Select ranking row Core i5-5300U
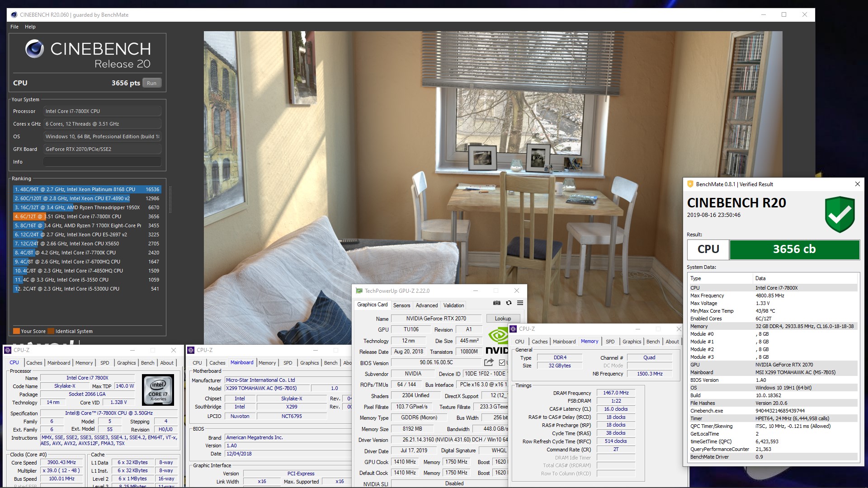Image resolution: width=868 pixels, height=488 pixels. 86,289
